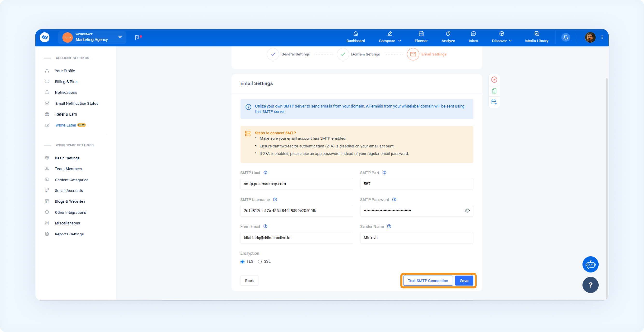644x332 pixels.
Task: Open the user avatar profile picture
Action: [590, 37]
